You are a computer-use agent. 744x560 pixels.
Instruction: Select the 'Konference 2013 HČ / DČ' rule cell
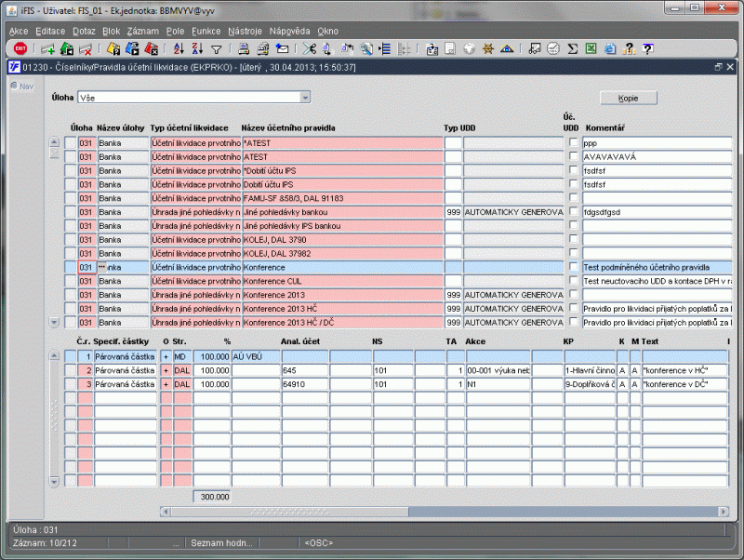[342, 322]
